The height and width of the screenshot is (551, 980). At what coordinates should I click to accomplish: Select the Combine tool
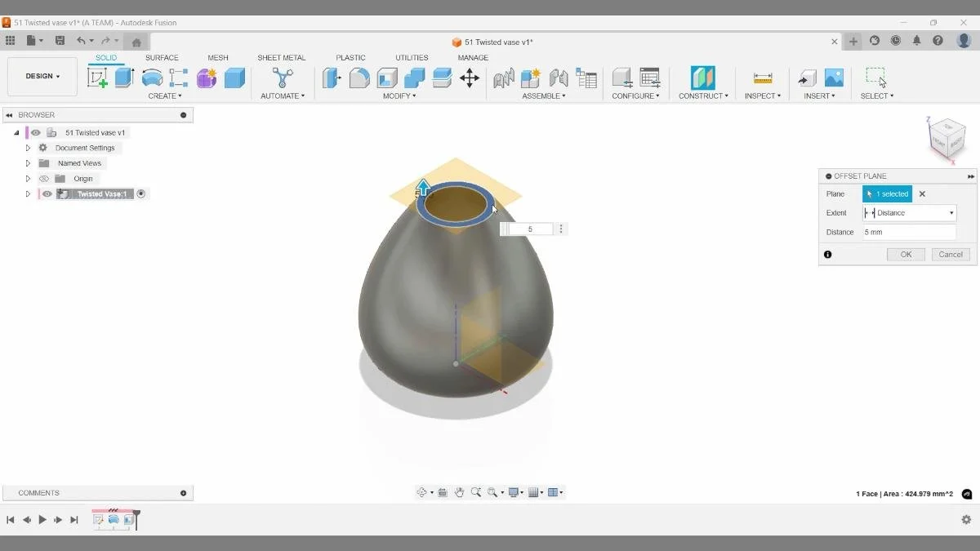415,78
